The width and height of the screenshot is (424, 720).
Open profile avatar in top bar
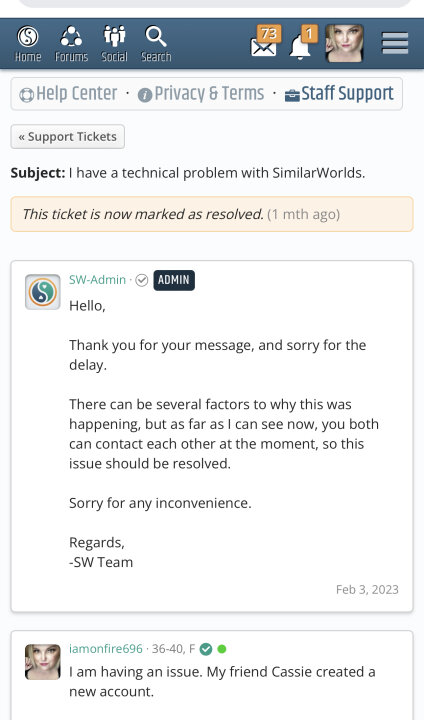pos(344,44)
